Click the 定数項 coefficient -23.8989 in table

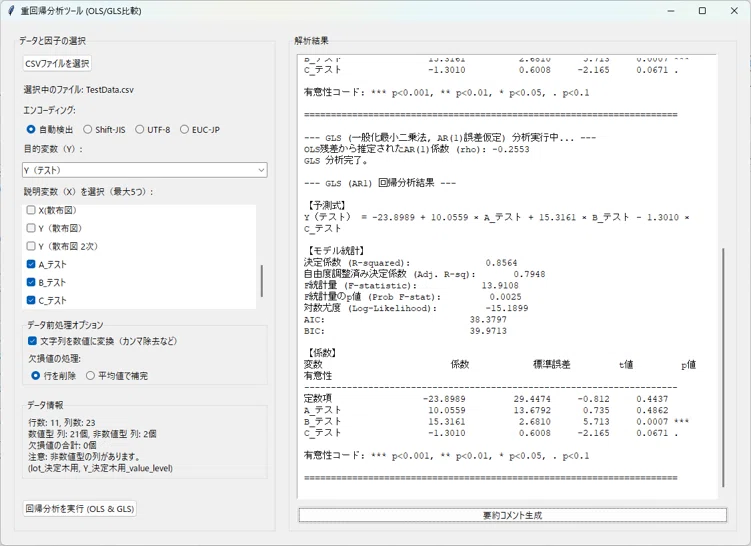444,399
